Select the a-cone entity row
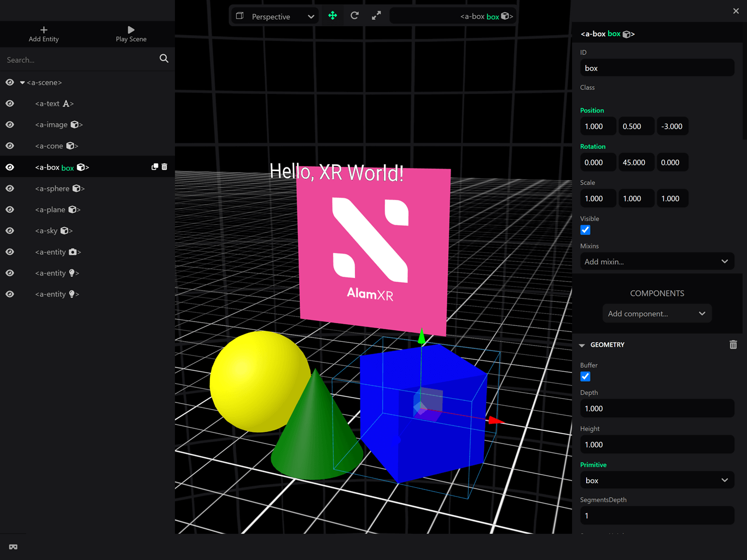 pyautogui.click(x=87, y=146)
